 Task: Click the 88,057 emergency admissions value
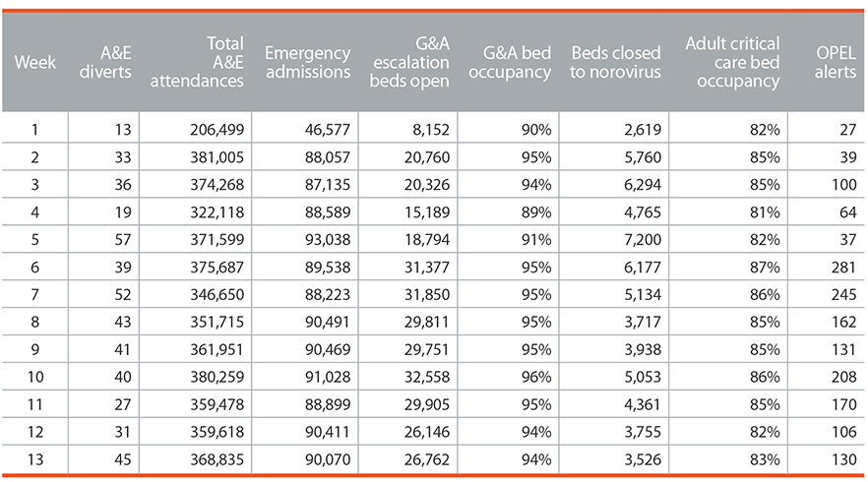327,157
